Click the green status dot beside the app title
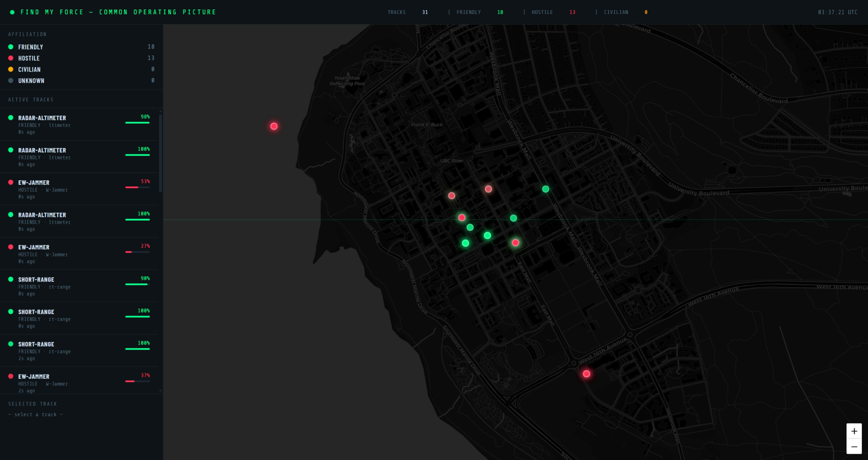868x460 pixels. tap(12, 12)
